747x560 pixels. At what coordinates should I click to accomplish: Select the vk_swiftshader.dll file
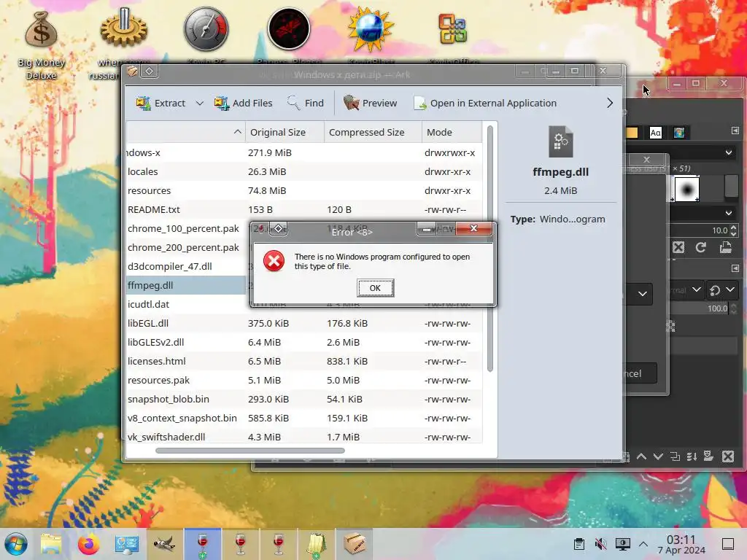coord(304,437)
